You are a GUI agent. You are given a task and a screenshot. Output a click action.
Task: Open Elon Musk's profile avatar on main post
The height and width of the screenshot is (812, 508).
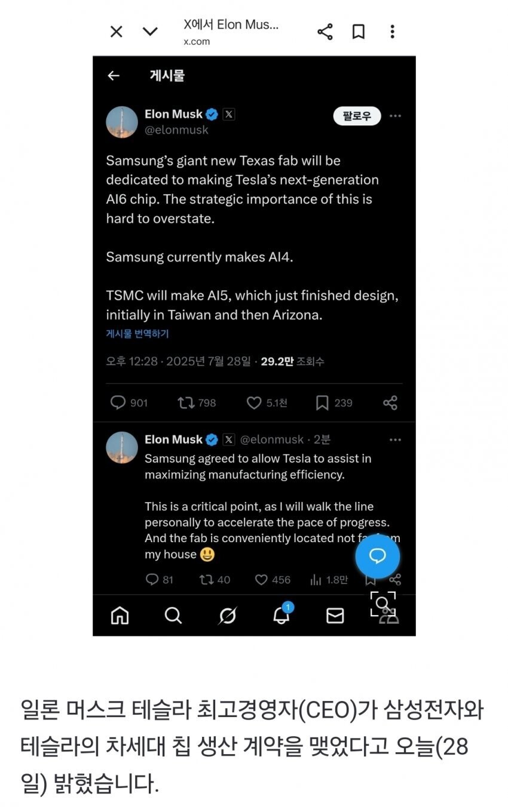coord(122,122)
